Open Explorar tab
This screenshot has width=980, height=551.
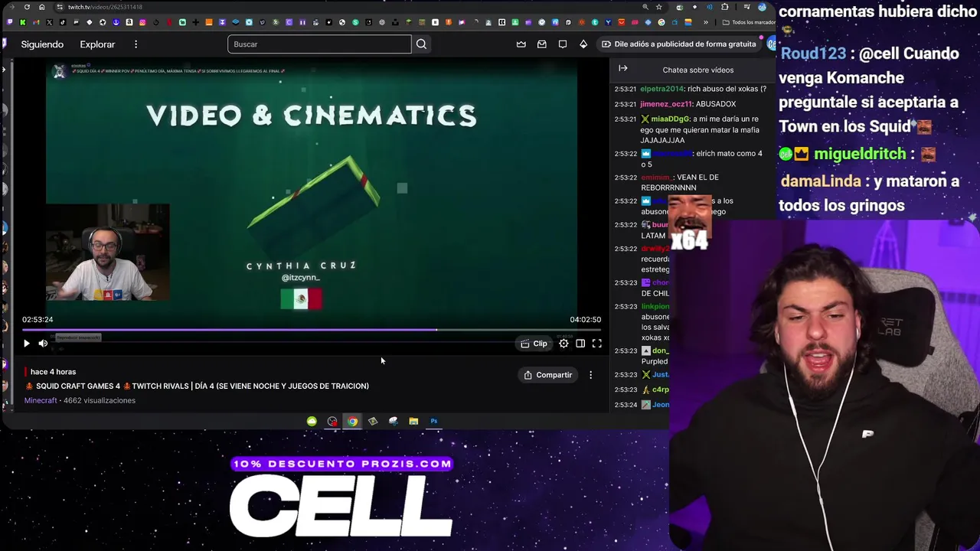click(x=97, y=44)
